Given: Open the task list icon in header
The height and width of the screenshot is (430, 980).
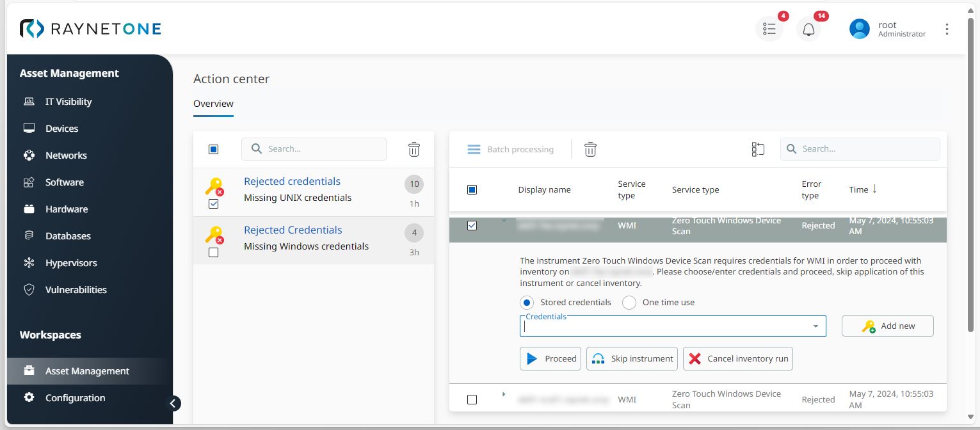Looking at the screenshot, I should [x=769, y=29].
